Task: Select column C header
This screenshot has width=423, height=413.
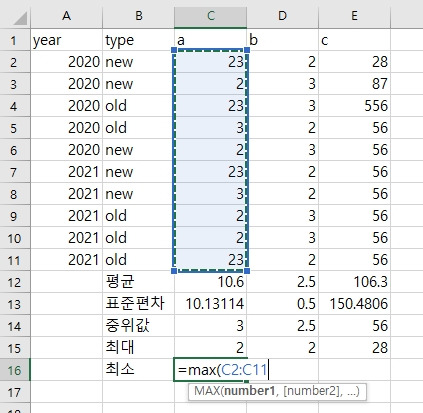Action: 210,16
